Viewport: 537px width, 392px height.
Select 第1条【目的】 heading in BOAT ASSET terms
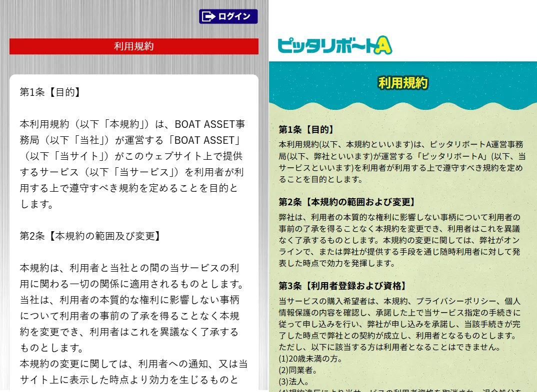tap(50, 92)
